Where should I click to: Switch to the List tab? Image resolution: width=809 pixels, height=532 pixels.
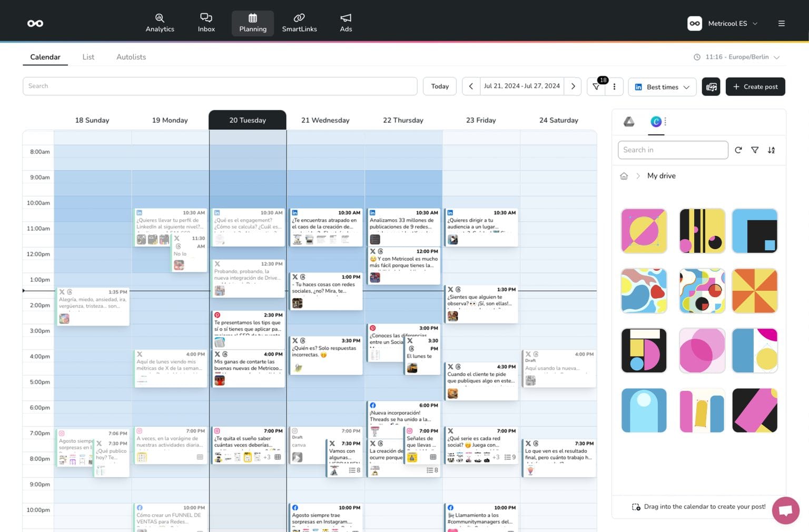88,57
